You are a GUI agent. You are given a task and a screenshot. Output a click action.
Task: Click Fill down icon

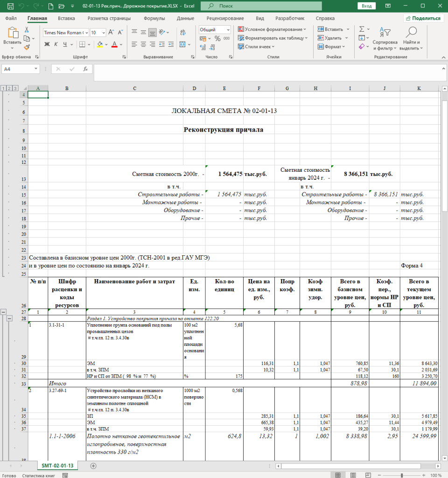[362, 38]
